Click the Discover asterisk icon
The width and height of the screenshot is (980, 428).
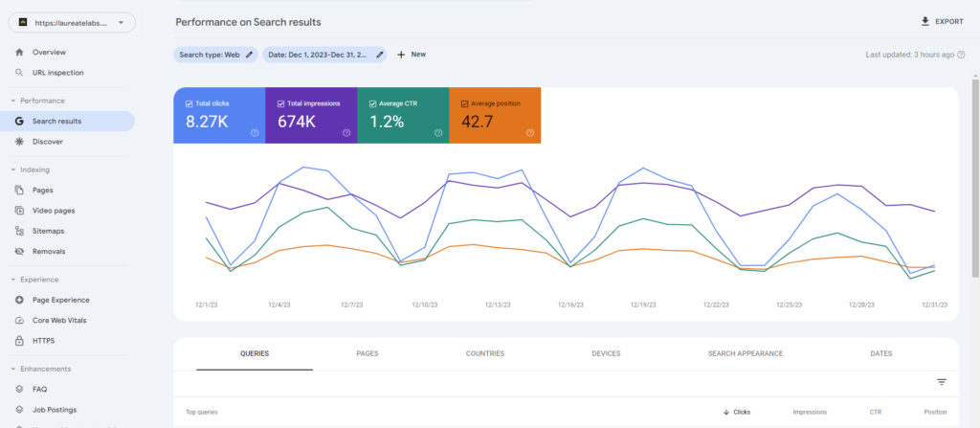tap(19, 142)
